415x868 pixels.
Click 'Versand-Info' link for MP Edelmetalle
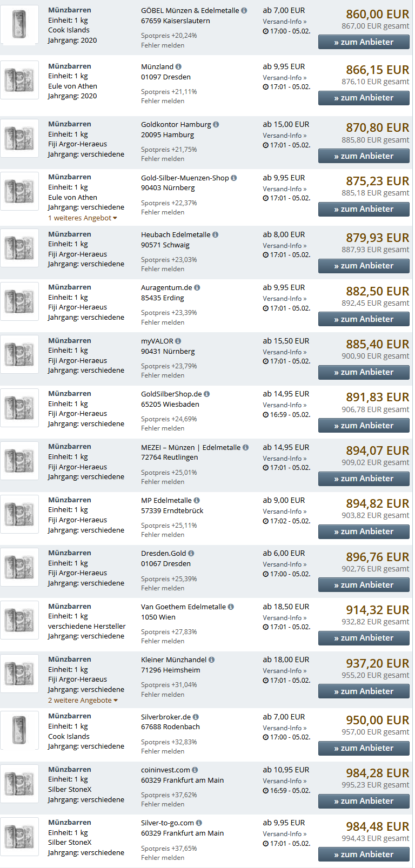tap(284, 512)
